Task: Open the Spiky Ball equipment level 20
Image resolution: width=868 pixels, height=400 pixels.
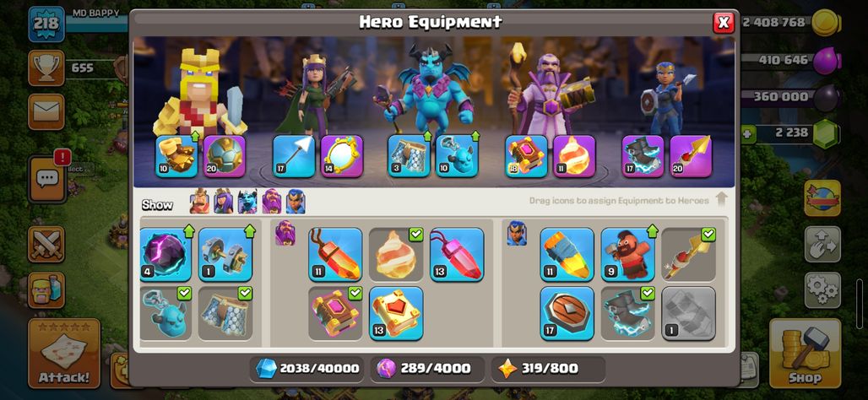Action: tap(225, 156)
